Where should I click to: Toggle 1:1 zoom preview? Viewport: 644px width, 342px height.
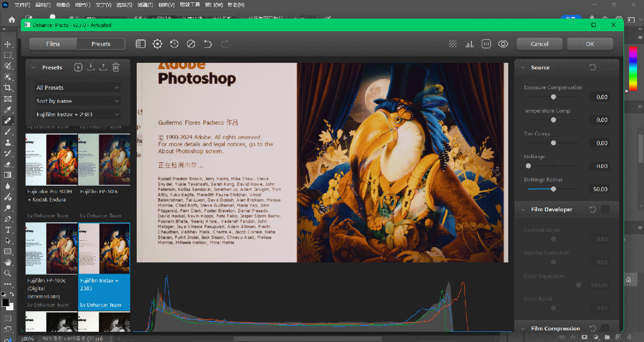click(486, 44)
